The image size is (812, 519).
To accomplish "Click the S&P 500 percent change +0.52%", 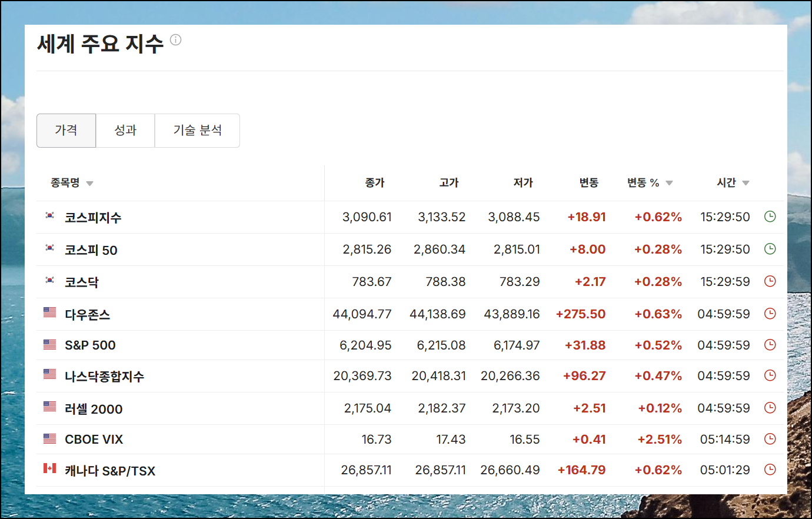I will coord(658,345).
